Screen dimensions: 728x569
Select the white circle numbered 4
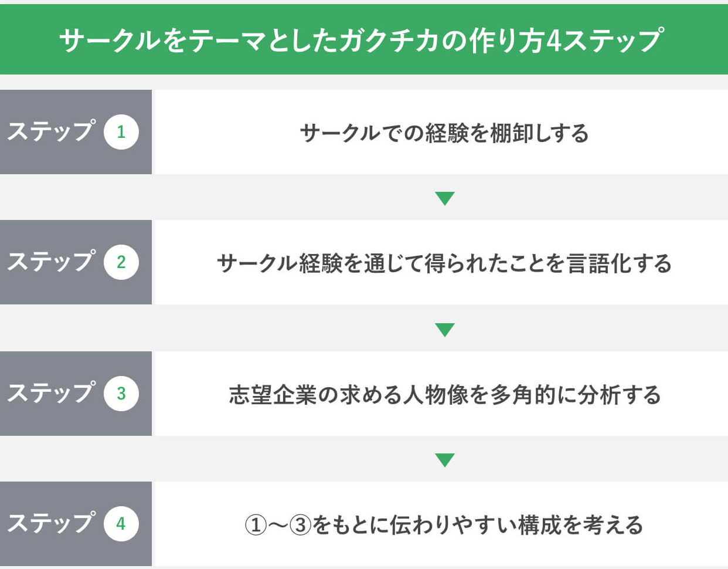pos(121,523)
